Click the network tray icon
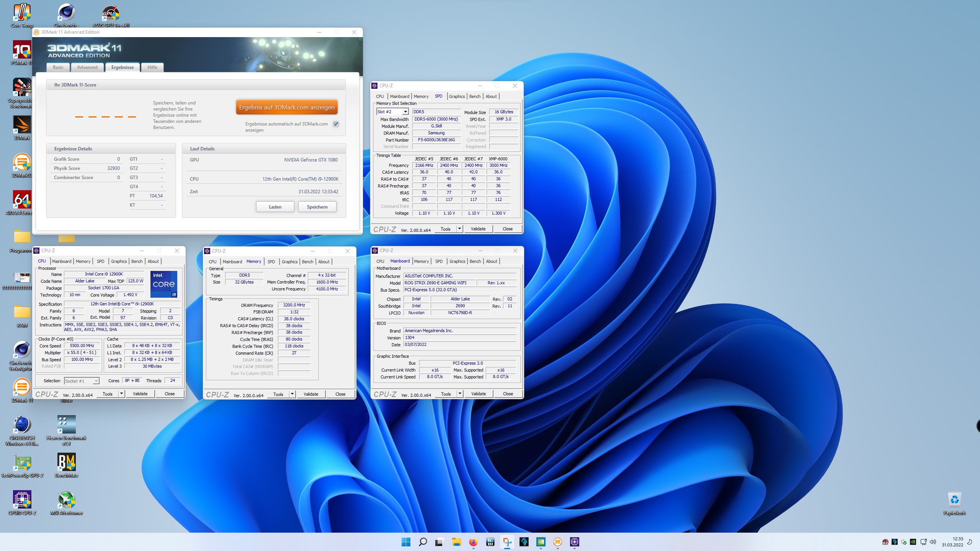The image size is (980, 551). [x=923, y=542]
